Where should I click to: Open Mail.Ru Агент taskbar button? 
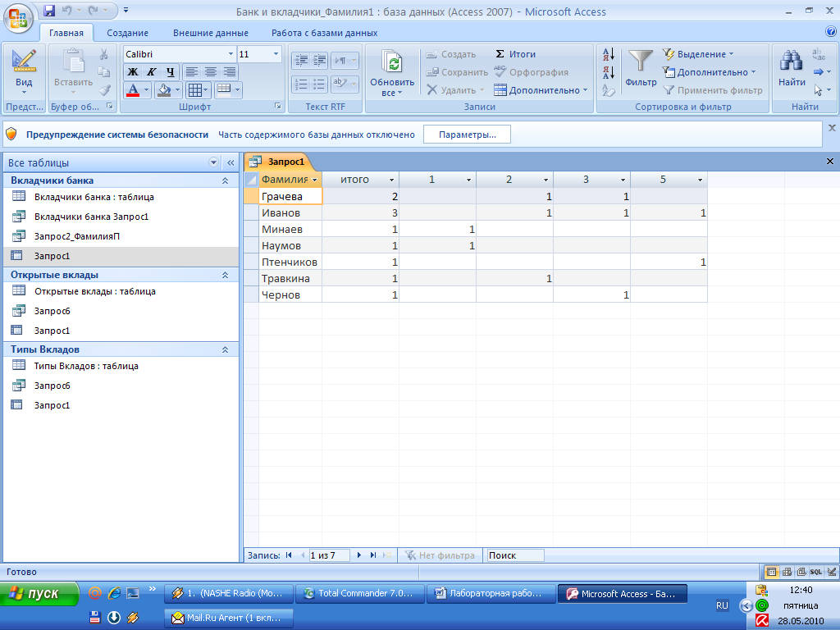pyautogui.click(x=229, y=618)
